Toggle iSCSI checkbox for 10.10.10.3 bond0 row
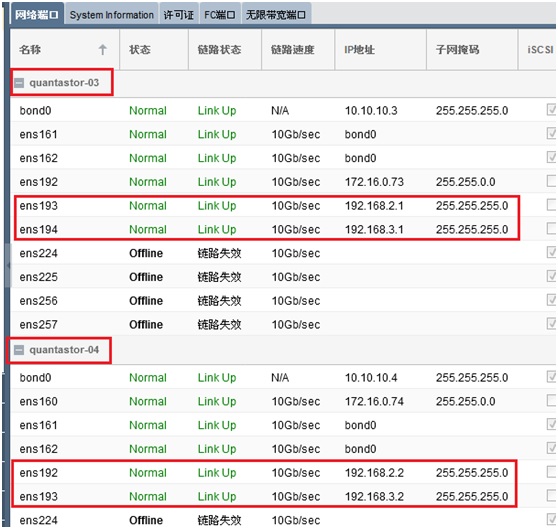This screenshot has width=558, height=529. click(551, 110)
